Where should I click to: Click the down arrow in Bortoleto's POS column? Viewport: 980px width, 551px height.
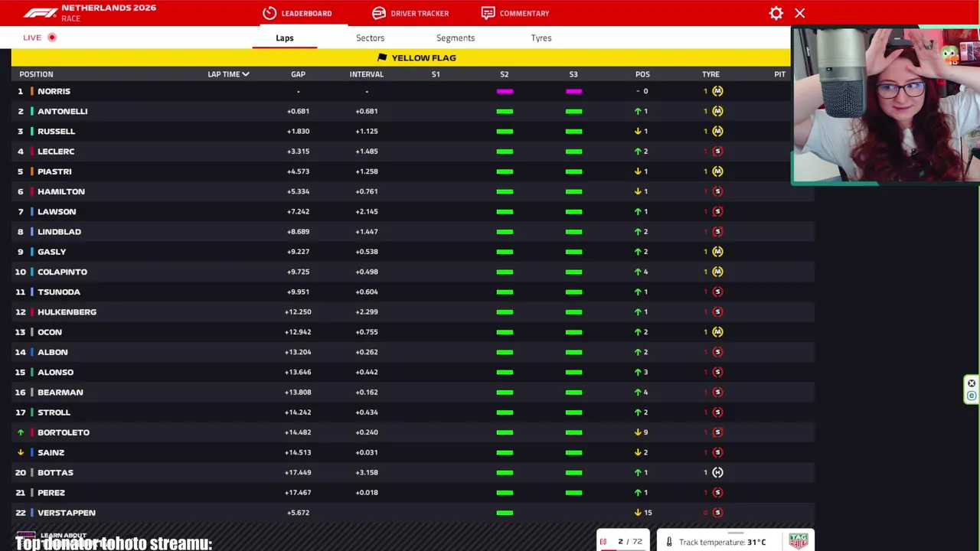click(x=638, y=432)
